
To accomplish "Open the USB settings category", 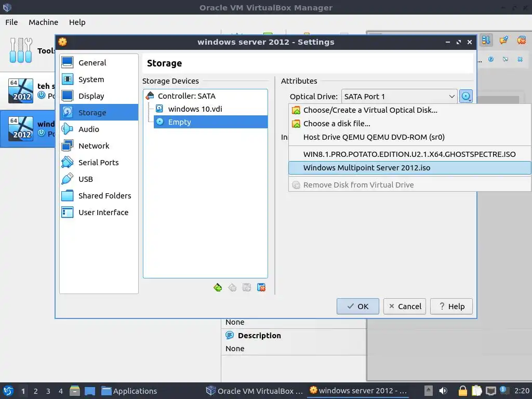I will click(99, 179).
